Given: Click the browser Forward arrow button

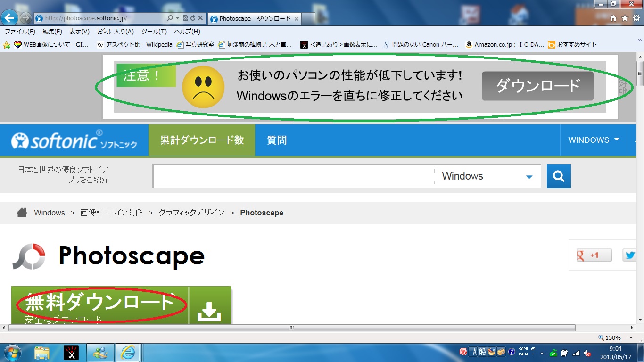Looking at the screenshot, I should coord(26,18).
